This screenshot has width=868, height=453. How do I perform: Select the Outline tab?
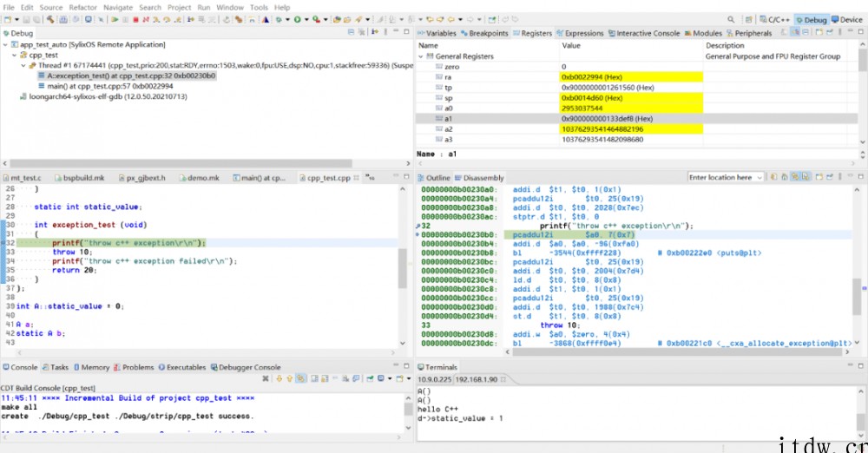coord(434,178)
